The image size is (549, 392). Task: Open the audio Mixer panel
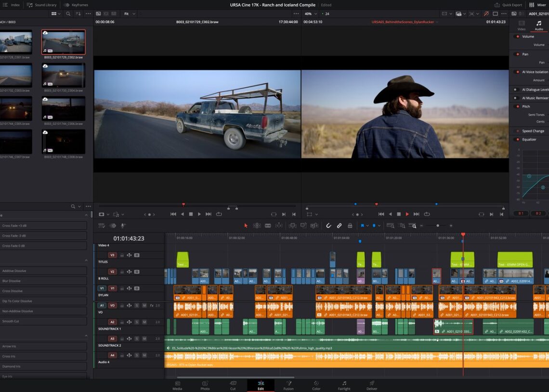click(x=538, y=5)
